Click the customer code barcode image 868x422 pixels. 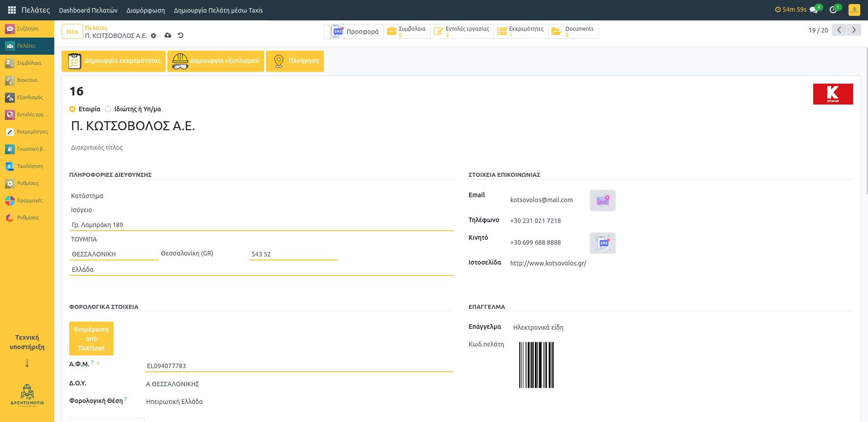[536, 365]
